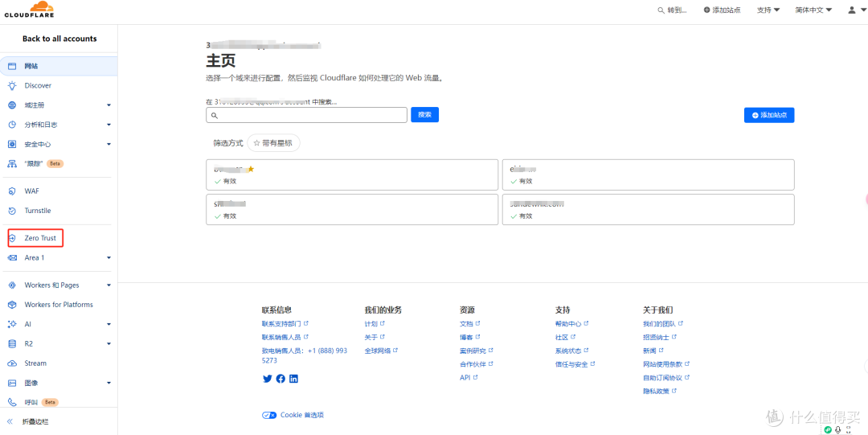Expand the 域注册 dropdown arrow
This screenshot has height=435, width=868.
pos(109,105)
